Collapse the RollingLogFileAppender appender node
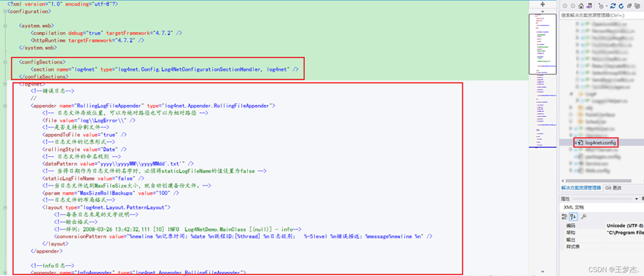This screenshot has width=644, height=276. (4, 106)
